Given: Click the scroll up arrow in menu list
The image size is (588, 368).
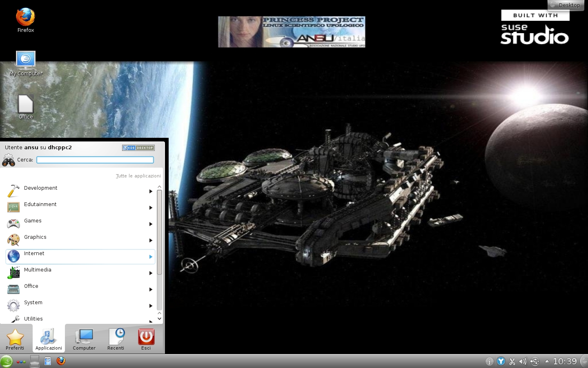Looking at the screenshot, I should tap(159, 186).
